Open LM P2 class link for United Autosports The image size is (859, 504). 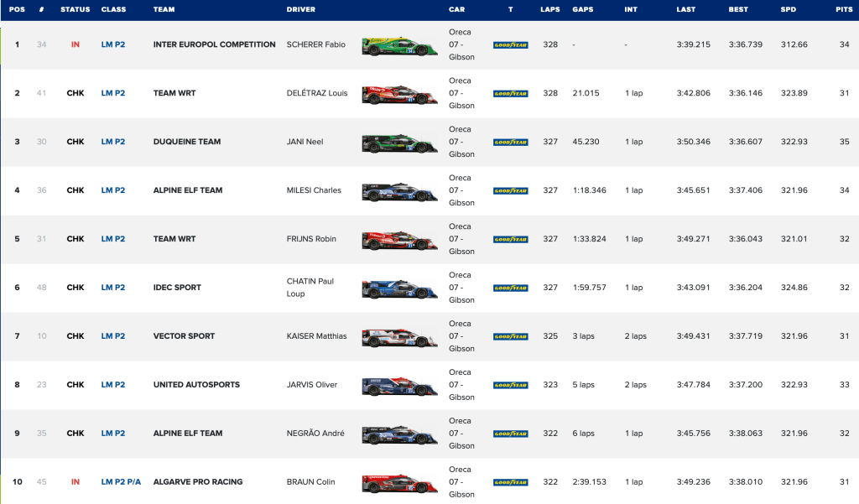(113, 385)
